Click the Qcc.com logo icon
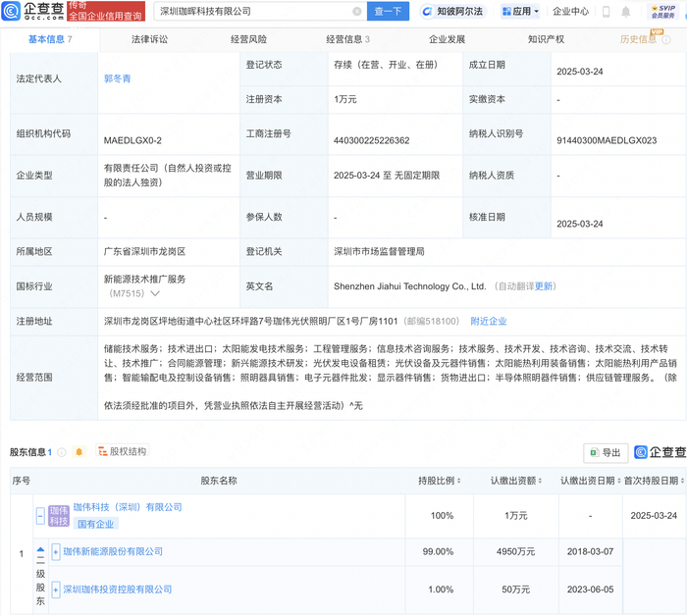The height and width of the screenshot is (616, 687). 11,11
